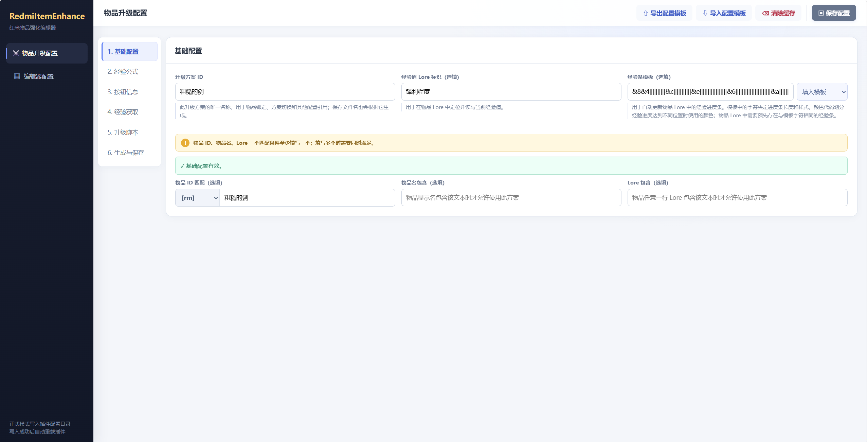
Task: Click the 基础配置 panel heading
Action: pyautogui.click(x=188, y=51)
